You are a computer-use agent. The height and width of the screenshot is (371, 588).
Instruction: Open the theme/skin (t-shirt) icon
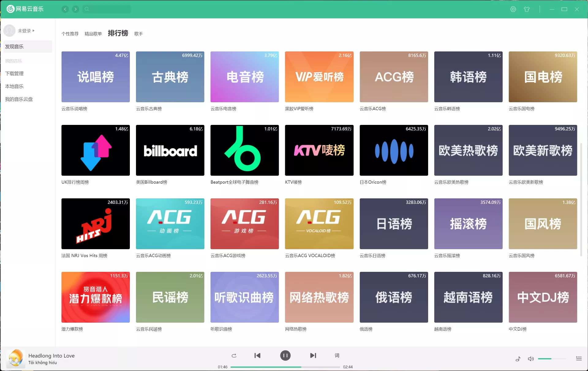coord(527,9)
